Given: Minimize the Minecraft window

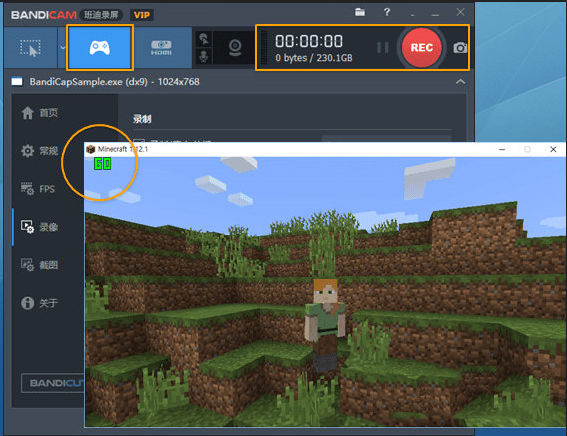Looking at the screenshot, I should point(502,149).
